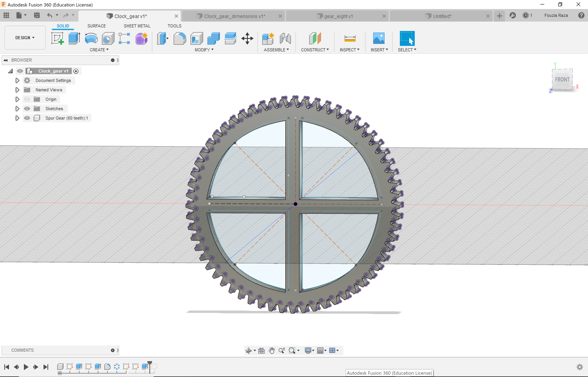Open the Create Form tool
This screenshot has height=377, width=588.
[142, 38]
